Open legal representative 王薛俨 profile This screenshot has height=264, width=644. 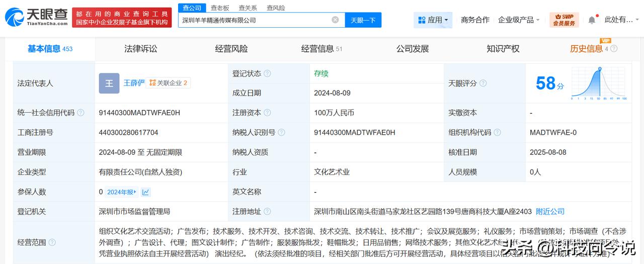tap(134, 83)
